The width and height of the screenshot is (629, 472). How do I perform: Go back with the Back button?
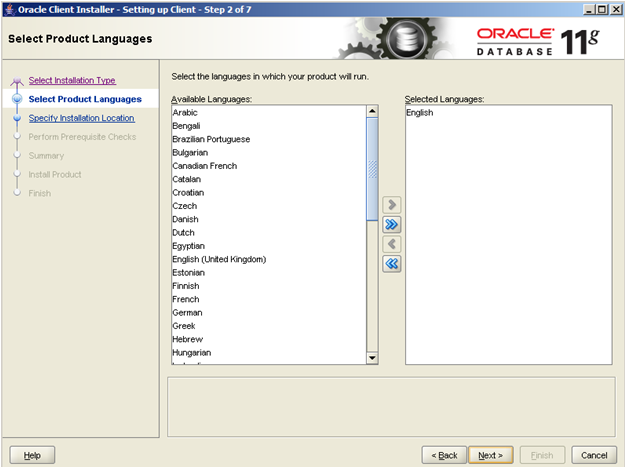click(x=444, y=455)
